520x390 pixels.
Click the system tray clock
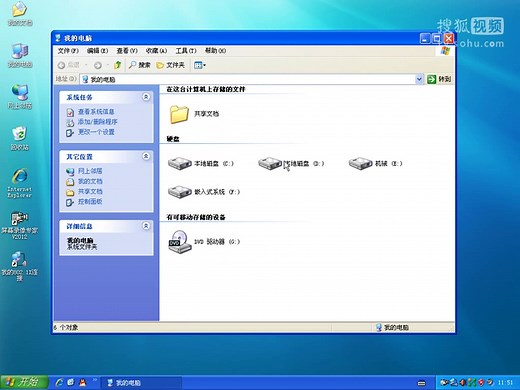[x=505, y=382]
